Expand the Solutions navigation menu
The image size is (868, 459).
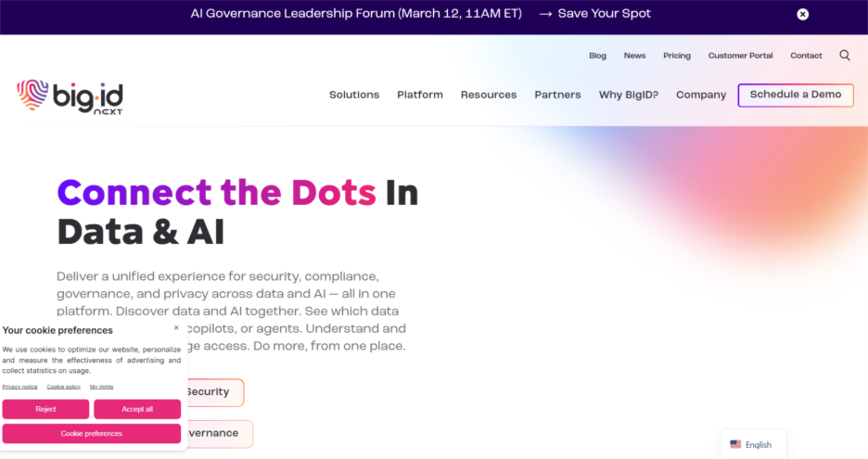point(354,95)
